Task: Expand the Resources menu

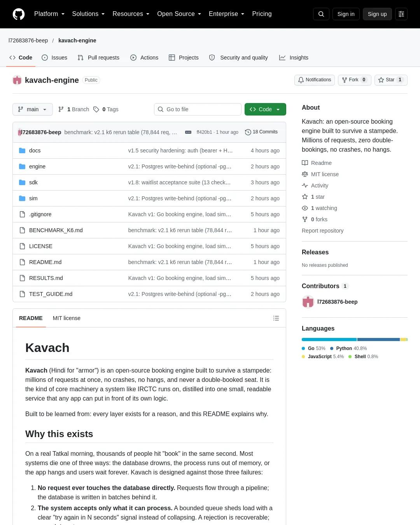Action: (131, 14)
